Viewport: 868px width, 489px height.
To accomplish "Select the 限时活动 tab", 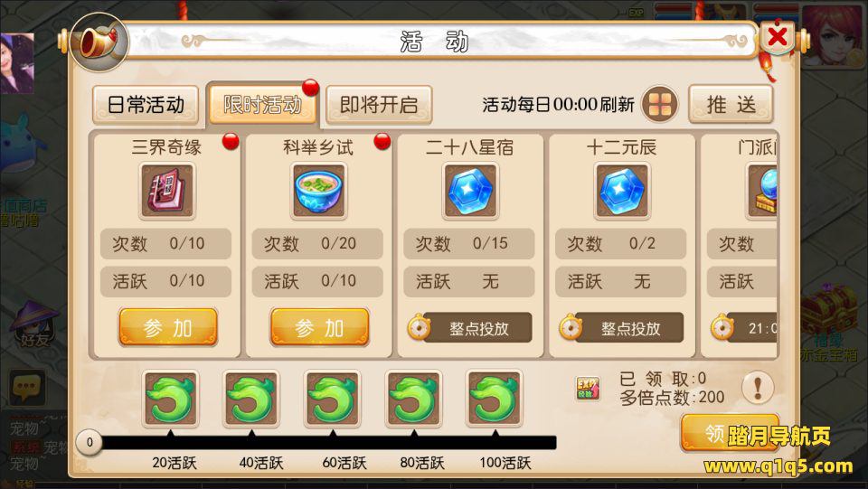I will tap(262, 103).
